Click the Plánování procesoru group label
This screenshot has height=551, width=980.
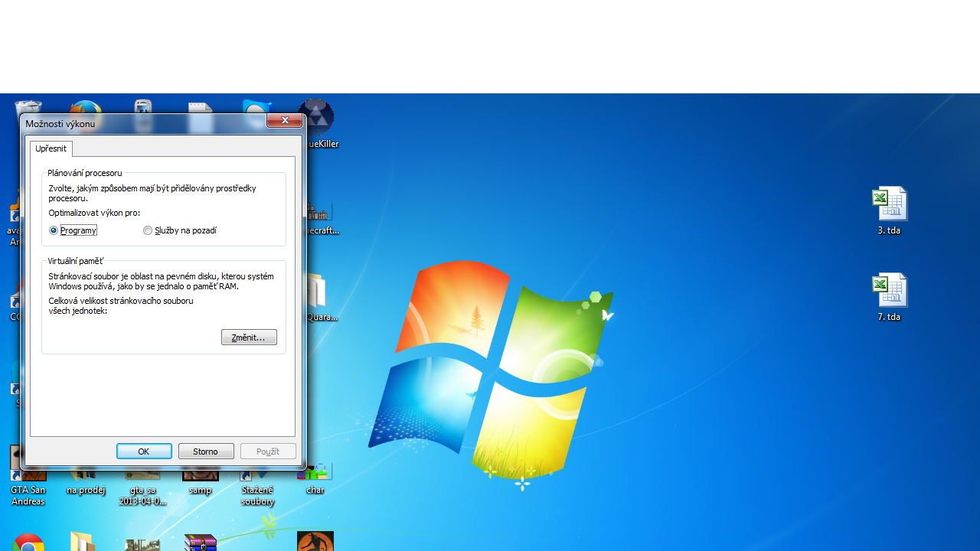tap(85, 173)
